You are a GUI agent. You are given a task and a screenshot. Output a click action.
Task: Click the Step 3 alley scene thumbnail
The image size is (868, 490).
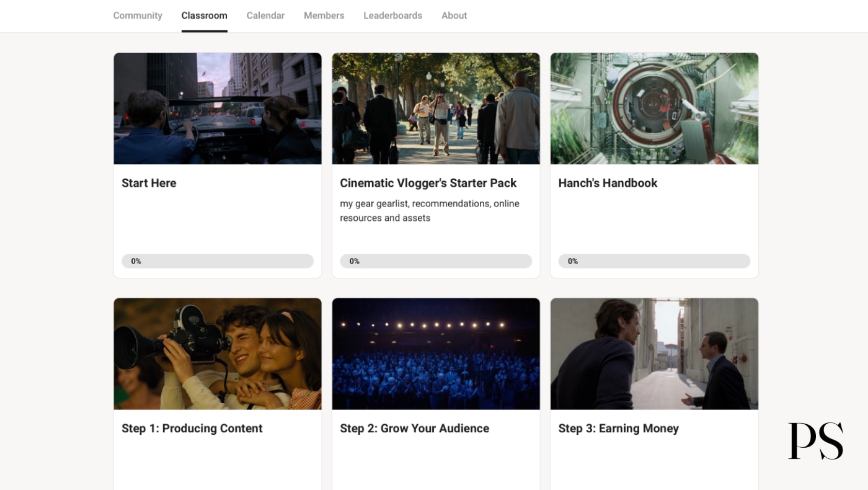[654, 354]
